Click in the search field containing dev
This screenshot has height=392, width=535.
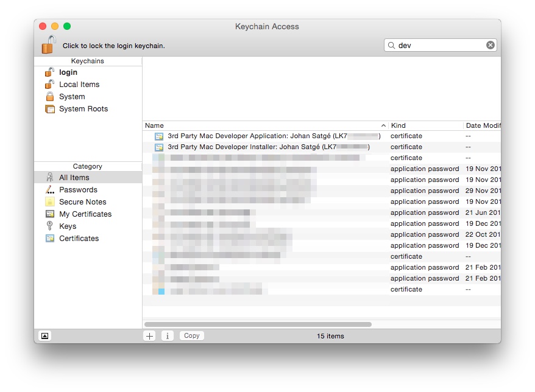coord(439,45)
